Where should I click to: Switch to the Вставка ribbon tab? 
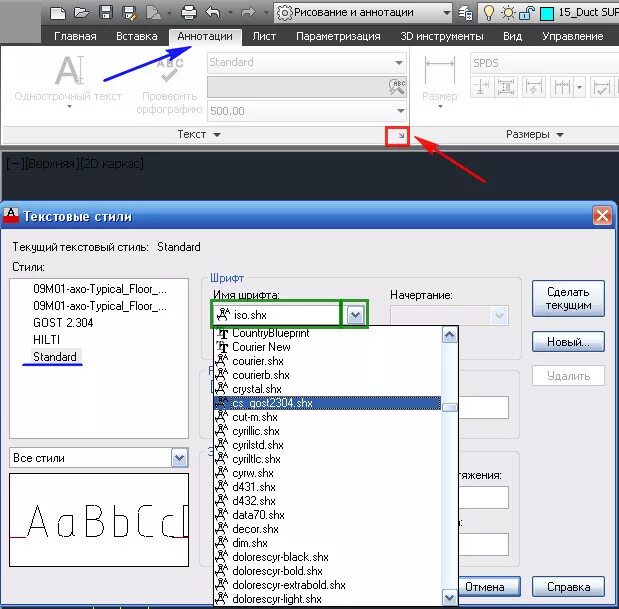137,36
